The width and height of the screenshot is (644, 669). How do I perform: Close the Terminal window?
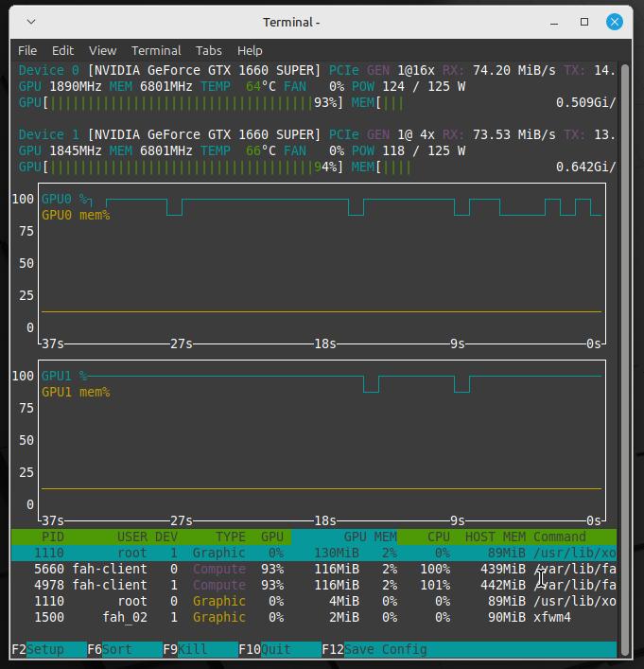coord(617,22)
